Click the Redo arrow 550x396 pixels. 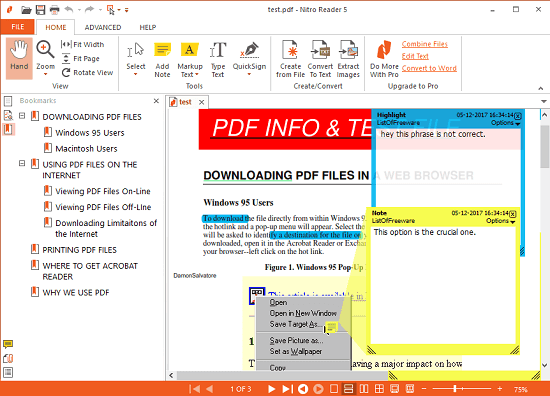89,10
